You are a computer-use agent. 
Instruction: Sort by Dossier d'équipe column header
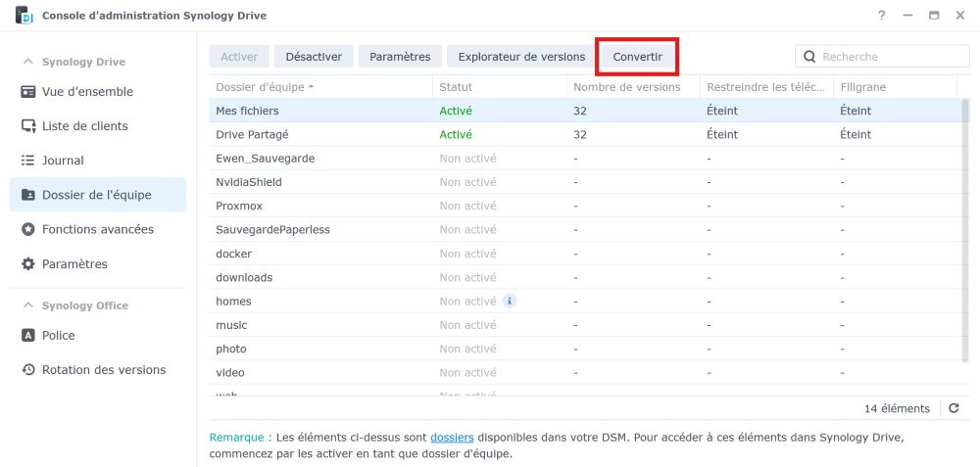tap(320, 87)
